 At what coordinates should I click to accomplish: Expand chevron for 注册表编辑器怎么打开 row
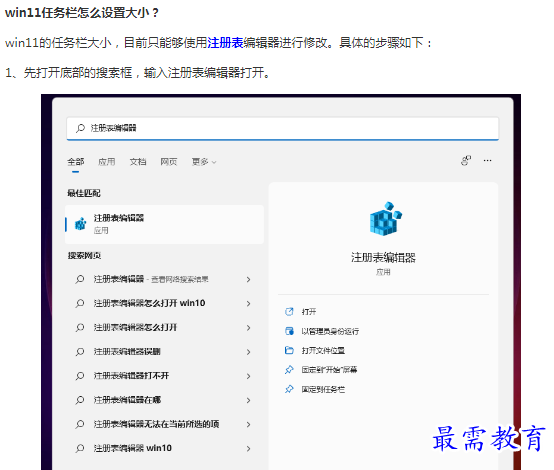(x=248, y=328)
